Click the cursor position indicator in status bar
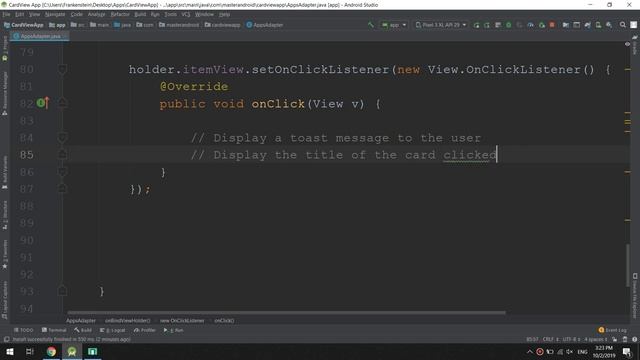Viewport: 640px width, 360px height. [532, 340]
